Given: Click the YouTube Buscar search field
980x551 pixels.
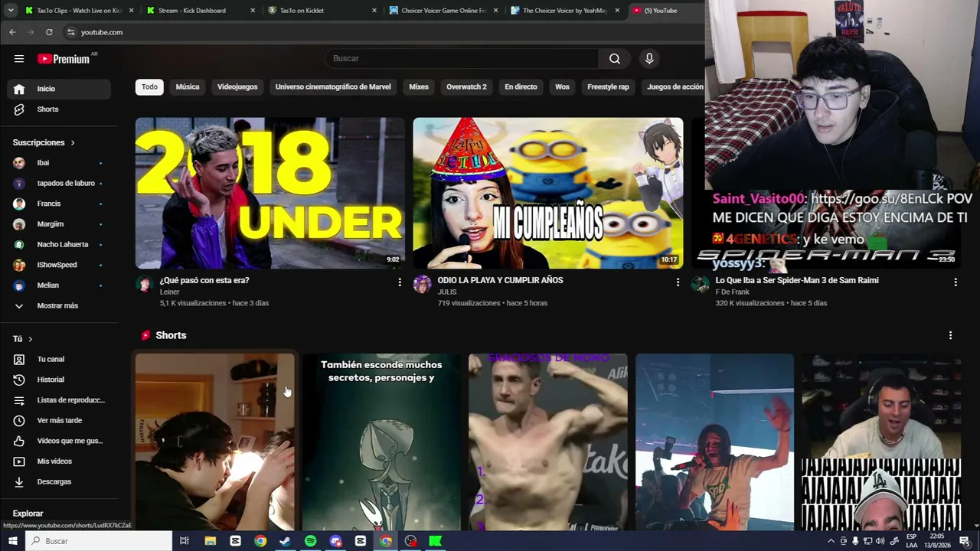Looking at the screenshot, I should pos(462,59).
